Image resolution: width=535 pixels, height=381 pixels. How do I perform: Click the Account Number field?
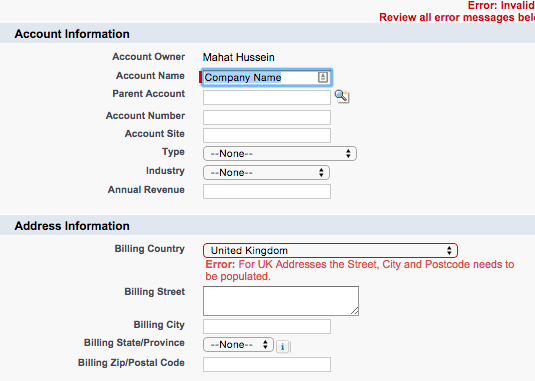[267, 117]
